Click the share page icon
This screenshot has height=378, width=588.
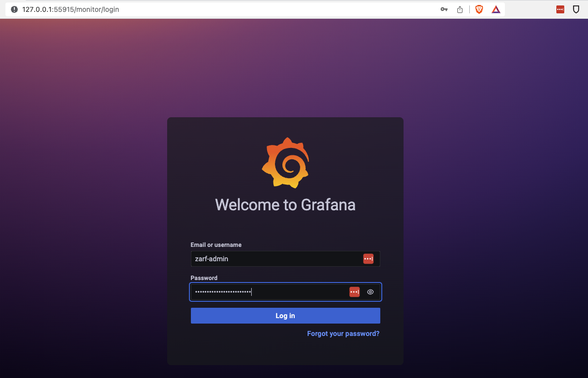coord(460,9)
